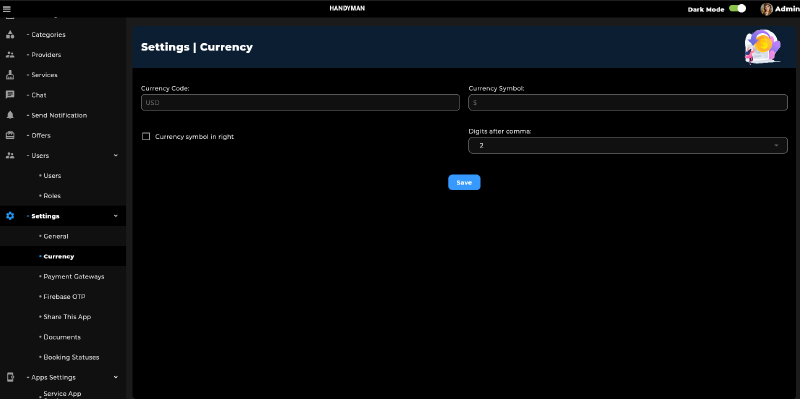Viewport: 800px width, 399px height.
Task: Open Payment Gateways settings
Action: pyautogui.click(x=73, y=277)
